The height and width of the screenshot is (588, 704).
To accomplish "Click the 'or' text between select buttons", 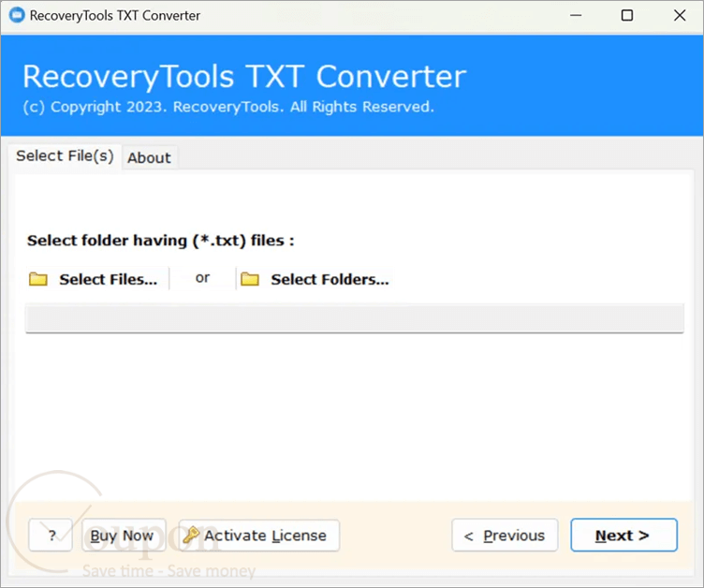I will pos(202,278).
